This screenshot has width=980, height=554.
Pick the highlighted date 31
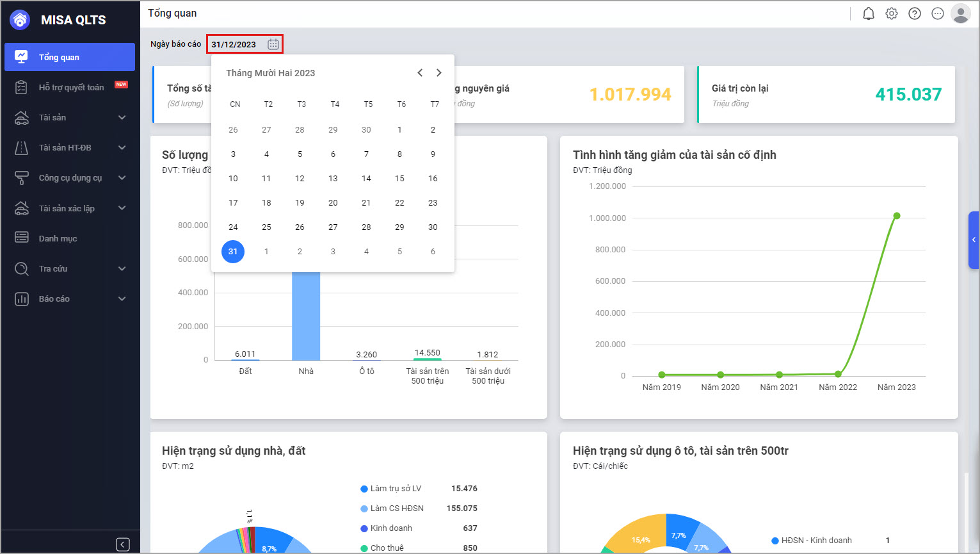[233, 252]
